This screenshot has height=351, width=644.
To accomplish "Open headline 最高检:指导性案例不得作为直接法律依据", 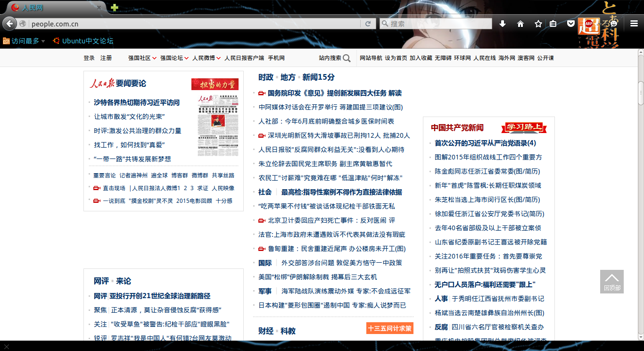I will click(342, 192).
